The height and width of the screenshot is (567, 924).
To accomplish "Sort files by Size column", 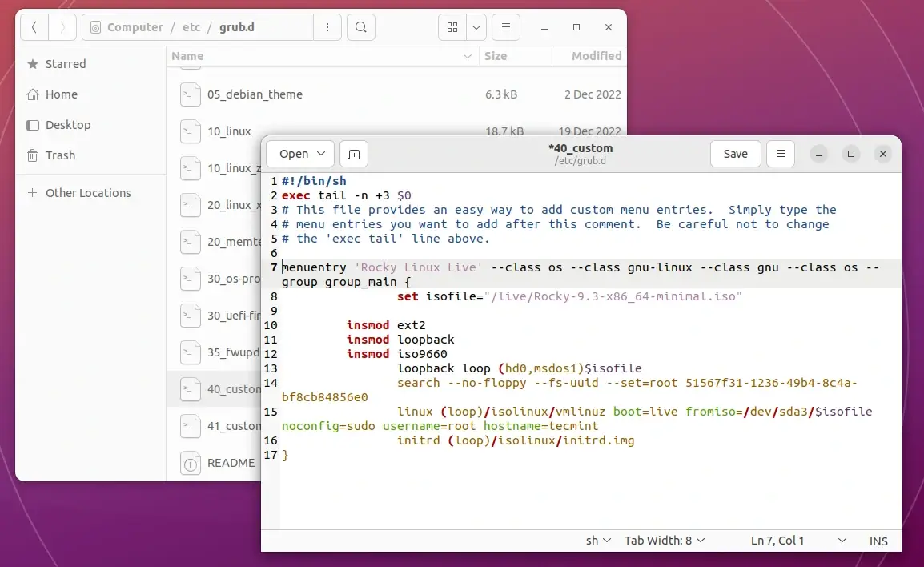I will tap(515, 56).
